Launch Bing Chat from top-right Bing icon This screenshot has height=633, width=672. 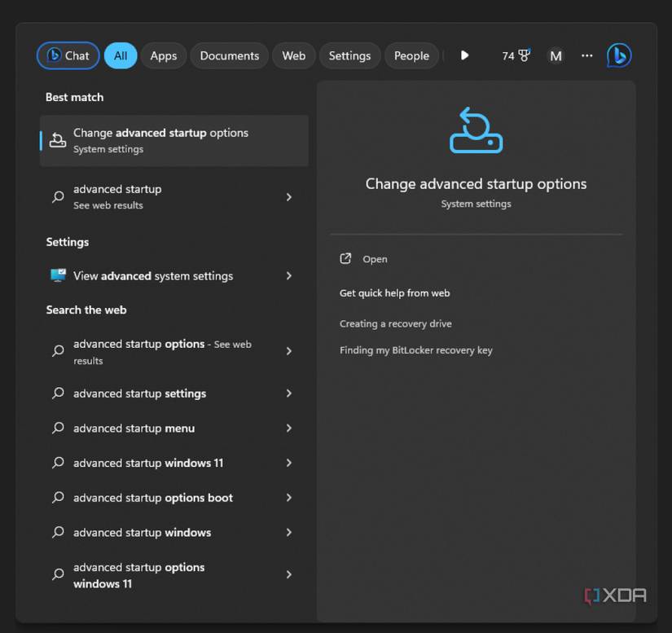point(619,55)
